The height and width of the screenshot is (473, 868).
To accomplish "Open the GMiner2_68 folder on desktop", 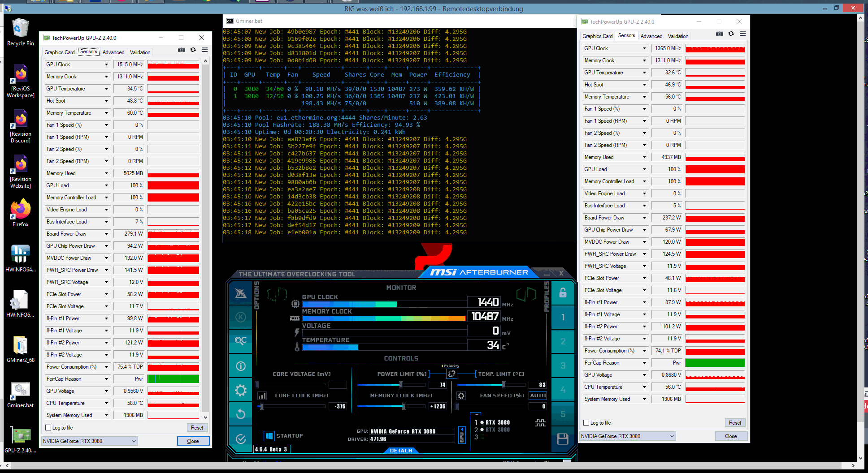I will [x=20, y=349].
